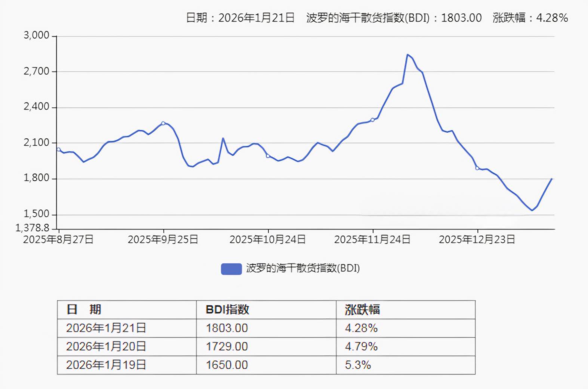Click the 1,378.8 y-axis minimum label
588x389 pixels.
(33, 227)
